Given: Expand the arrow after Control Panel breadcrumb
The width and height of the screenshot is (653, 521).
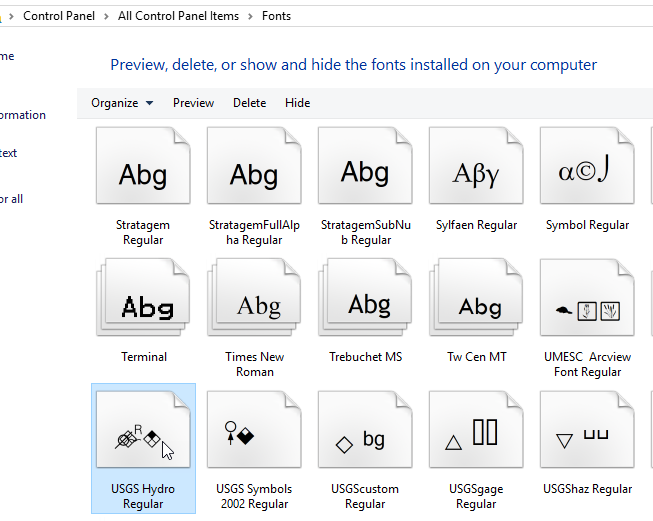Looking at the screenshot, I should pos(106,16).
